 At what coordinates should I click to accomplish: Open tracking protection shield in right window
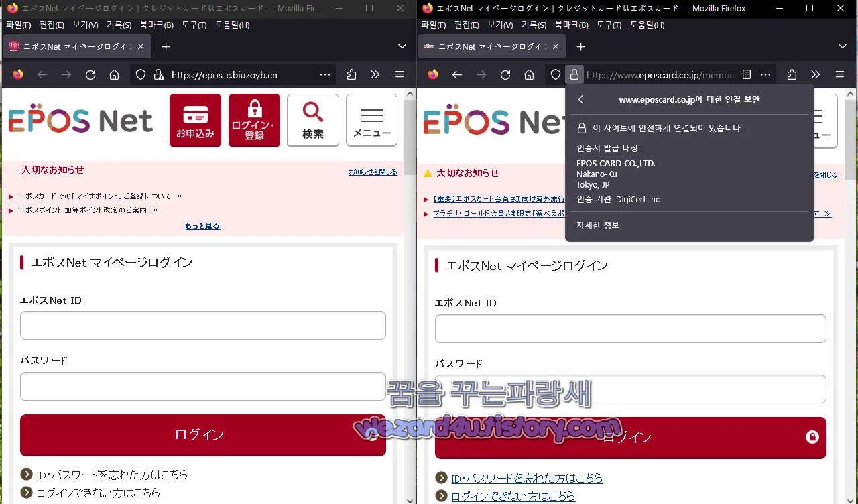(556, 75)
